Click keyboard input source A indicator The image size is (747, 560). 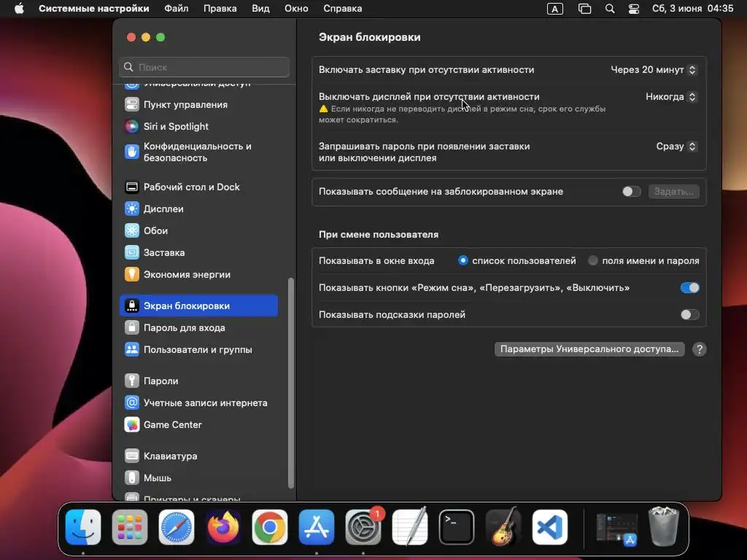555,9
